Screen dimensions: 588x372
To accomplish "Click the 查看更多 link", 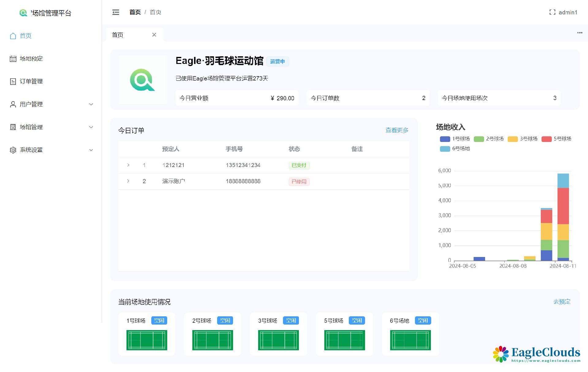I will point(397,130).
